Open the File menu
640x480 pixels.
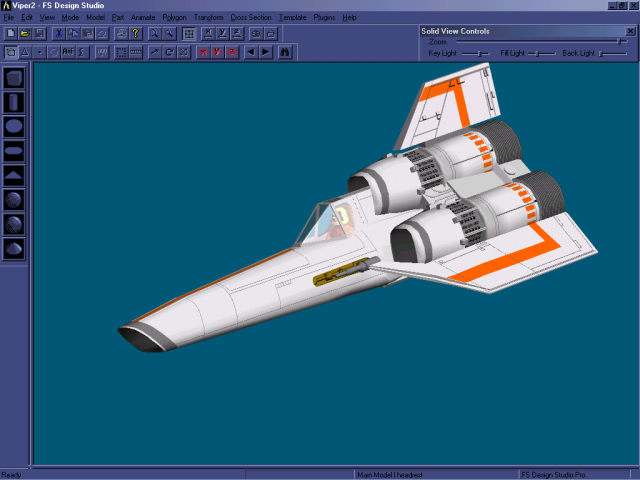pyautogui.click(x=9, y=18)
